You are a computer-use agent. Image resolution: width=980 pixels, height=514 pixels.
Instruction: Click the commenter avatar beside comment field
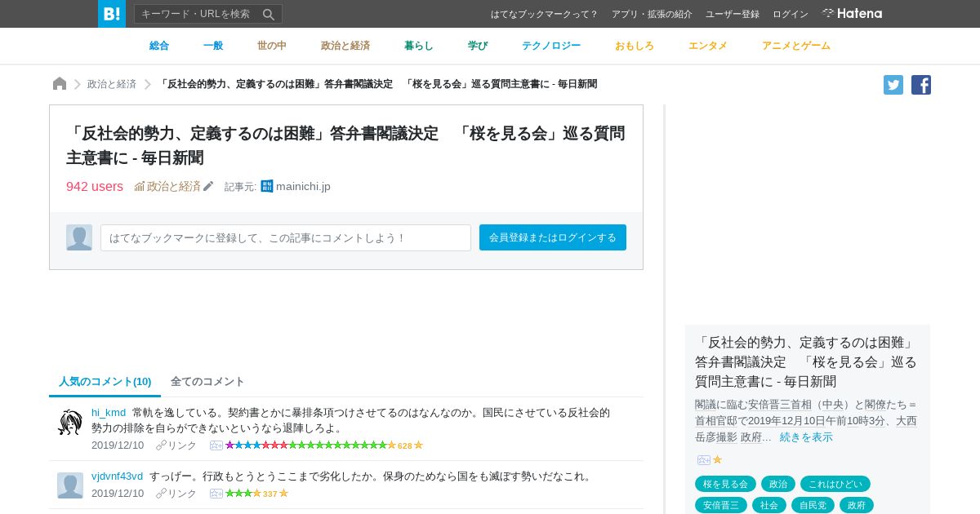coord(79,237)
